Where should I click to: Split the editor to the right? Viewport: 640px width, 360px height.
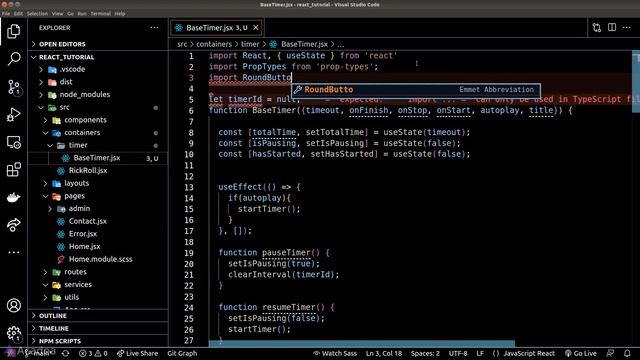pos(612,27)
